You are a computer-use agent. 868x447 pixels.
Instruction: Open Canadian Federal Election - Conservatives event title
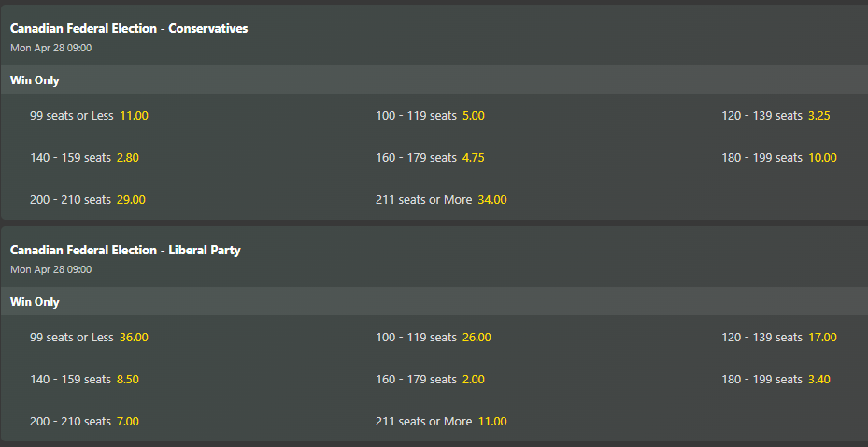(129, 29)
